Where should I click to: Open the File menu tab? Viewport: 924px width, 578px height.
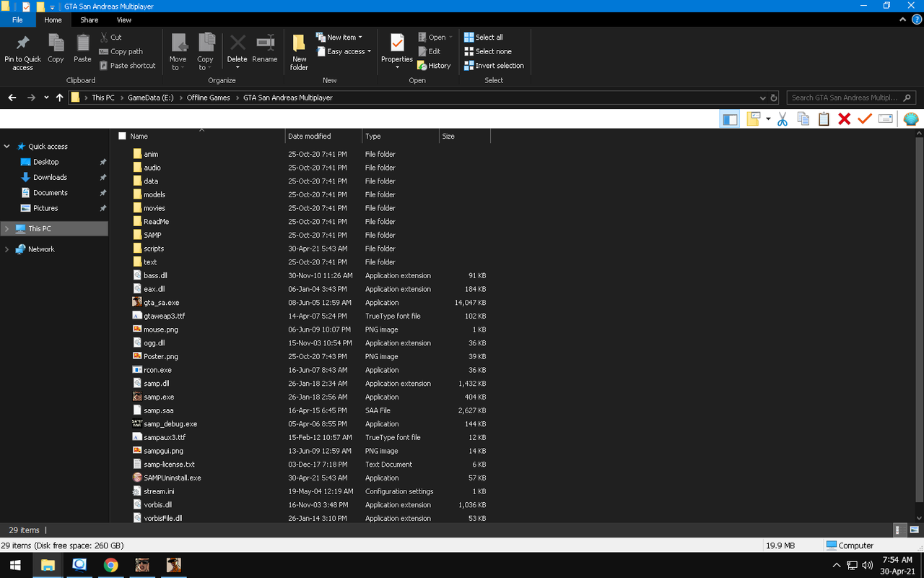pyautogui.click(x=17, y=20)
